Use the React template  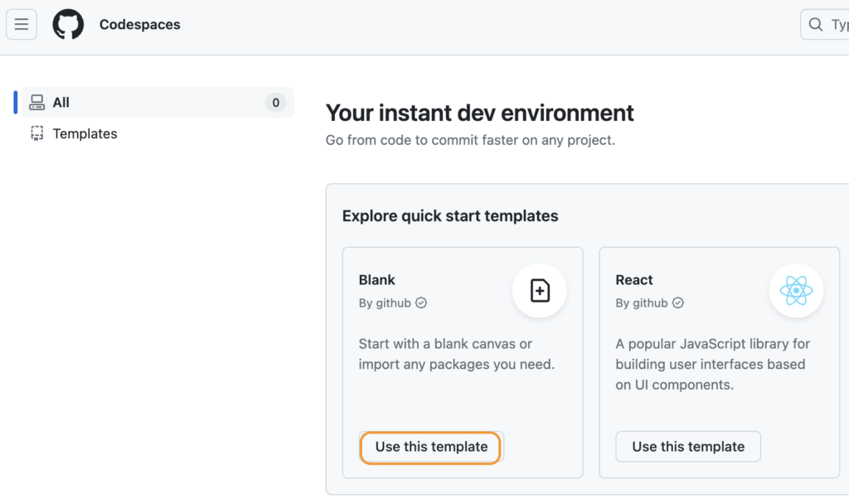point(688,447)
